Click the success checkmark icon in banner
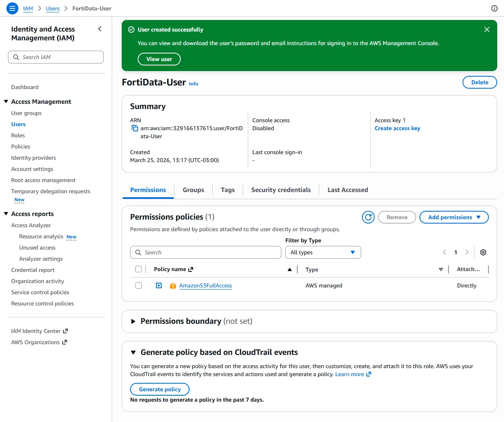 131,30
